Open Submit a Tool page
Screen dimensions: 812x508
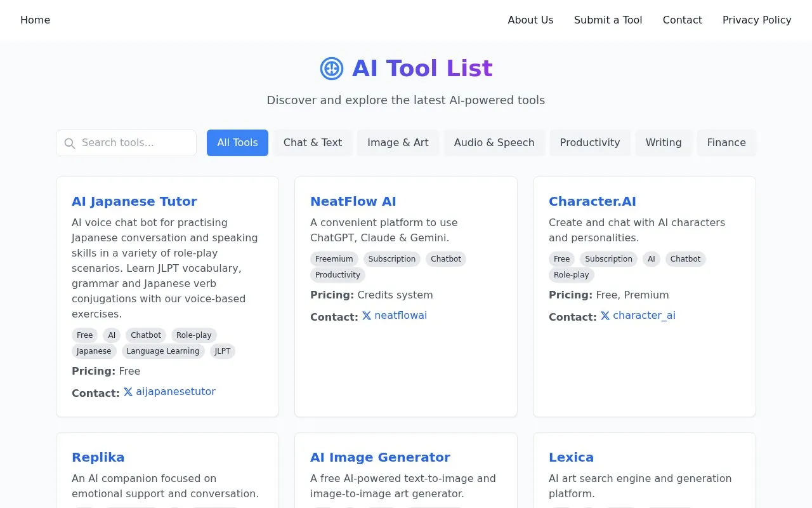(x=608, y=20)
